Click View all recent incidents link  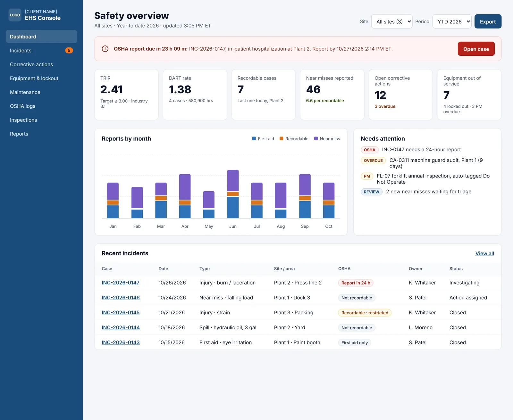(484, 253)
